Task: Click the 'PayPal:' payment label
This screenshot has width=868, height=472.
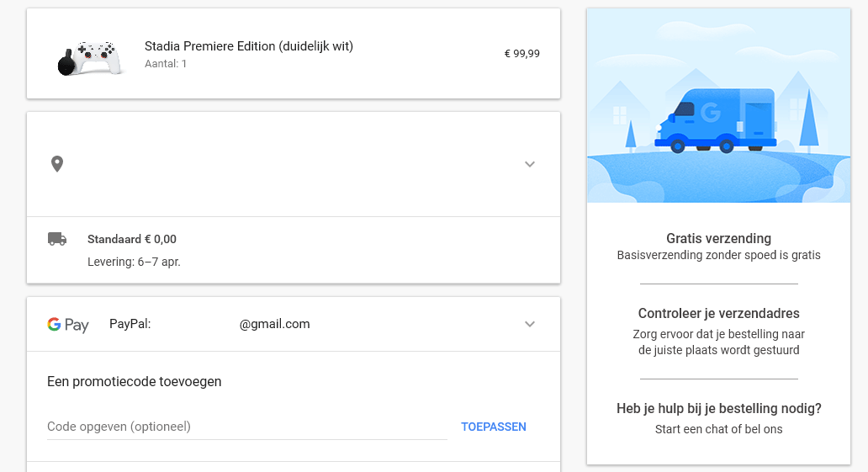Action: coord(130,324)
